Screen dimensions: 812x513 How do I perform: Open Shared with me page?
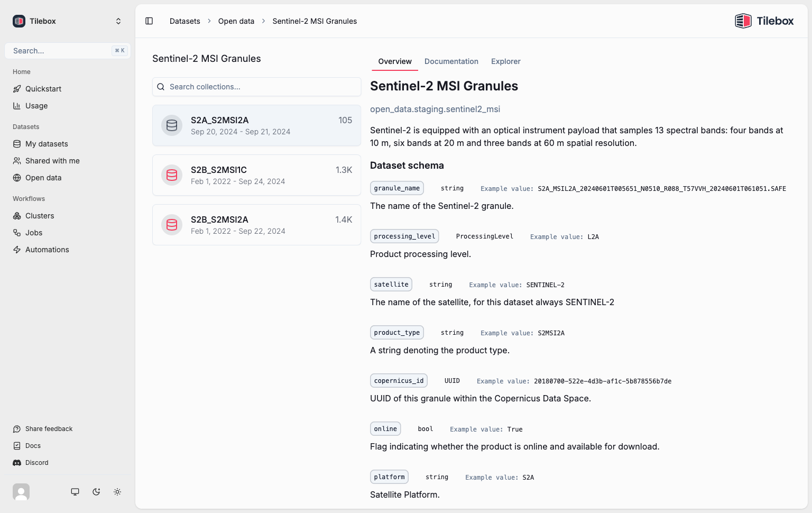click(x=52, y=161)
